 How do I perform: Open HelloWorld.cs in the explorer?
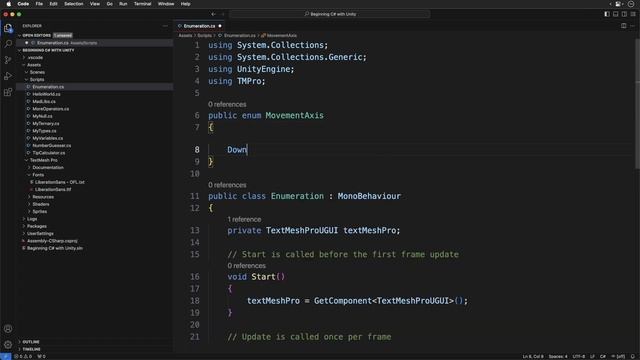coord(46,94)
